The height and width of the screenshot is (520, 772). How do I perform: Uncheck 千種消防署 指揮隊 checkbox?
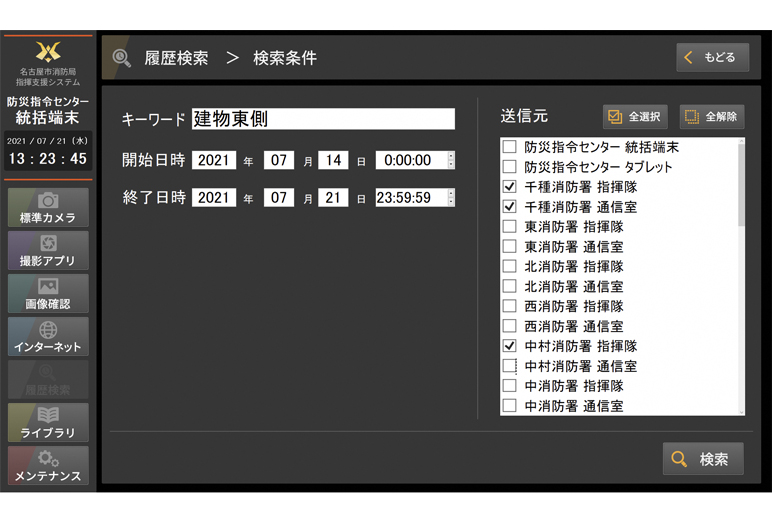coord(510,187)
